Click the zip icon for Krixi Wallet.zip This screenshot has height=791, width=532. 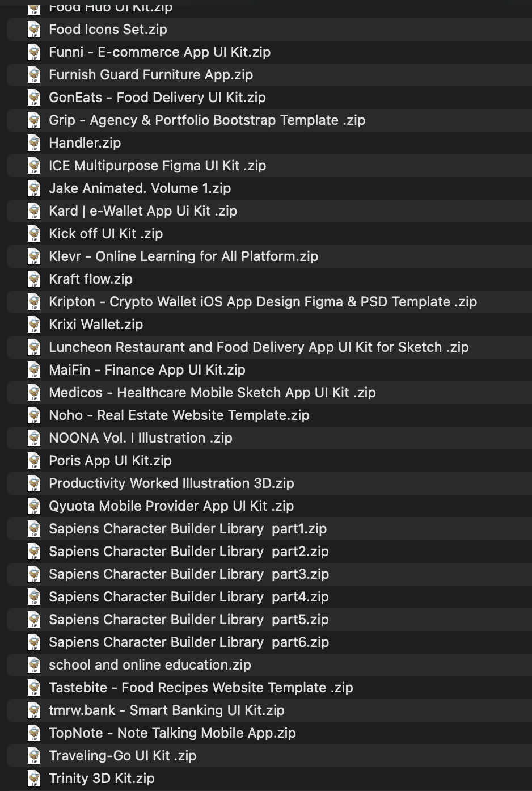[x=35, y=325]
